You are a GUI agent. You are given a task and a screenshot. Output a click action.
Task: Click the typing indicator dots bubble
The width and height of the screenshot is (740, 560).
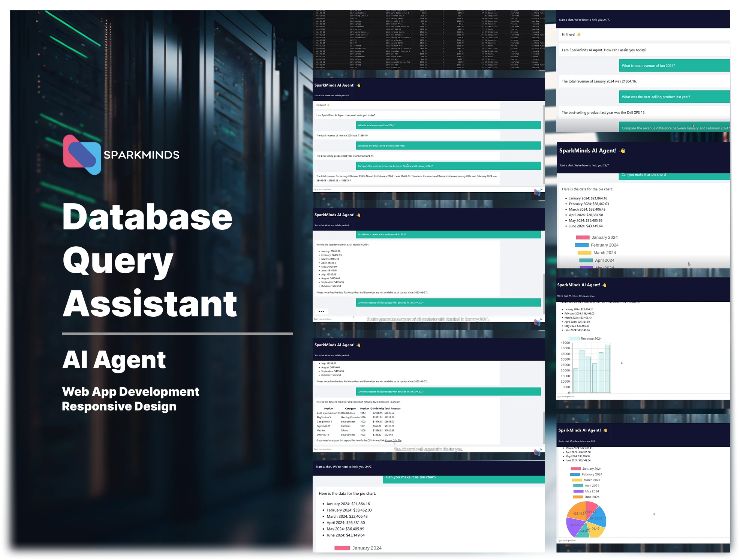(x=322, y=311)
